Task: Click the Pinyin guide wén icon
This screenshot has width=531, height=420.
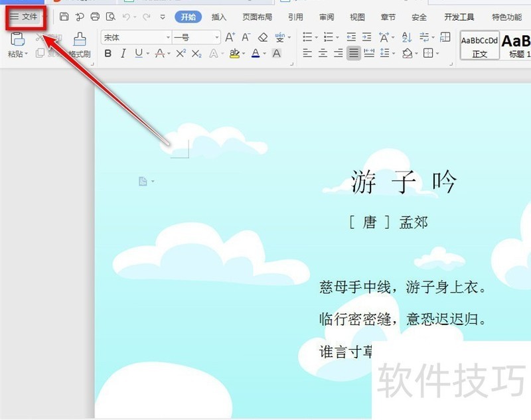Action: pyautogui.click(x=280, y=37)
